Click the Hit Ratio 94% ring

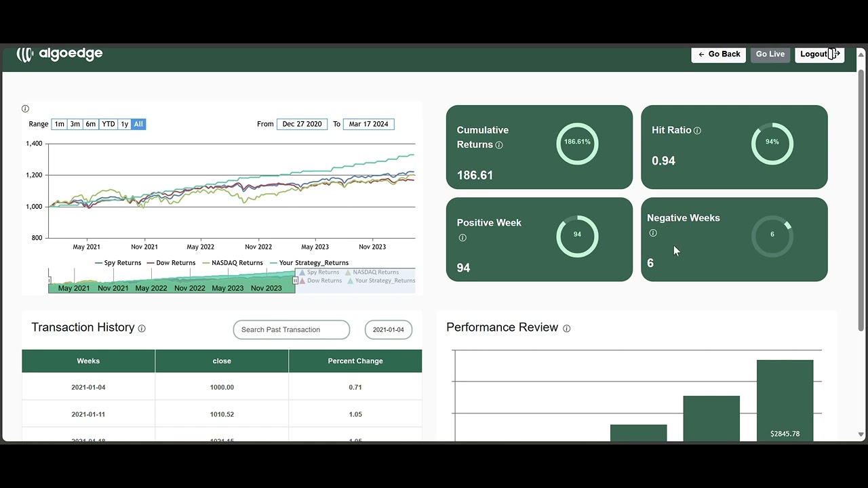click(x=772, y=142)
